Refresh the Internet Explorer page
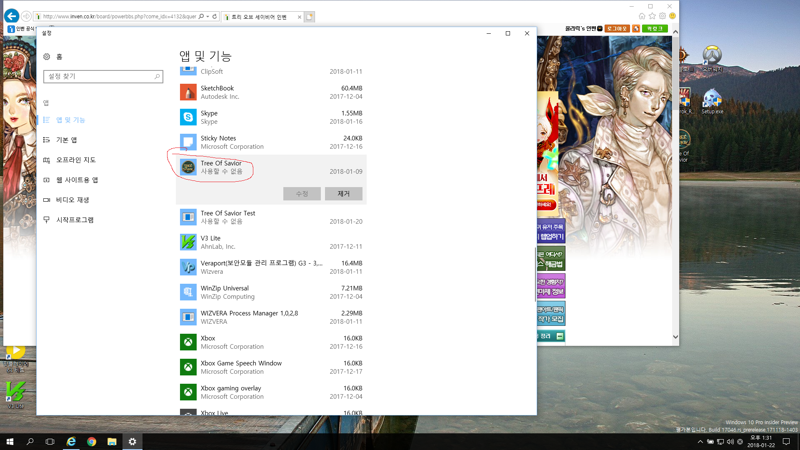This screenshot has width=800, height=450. (215, 16)
